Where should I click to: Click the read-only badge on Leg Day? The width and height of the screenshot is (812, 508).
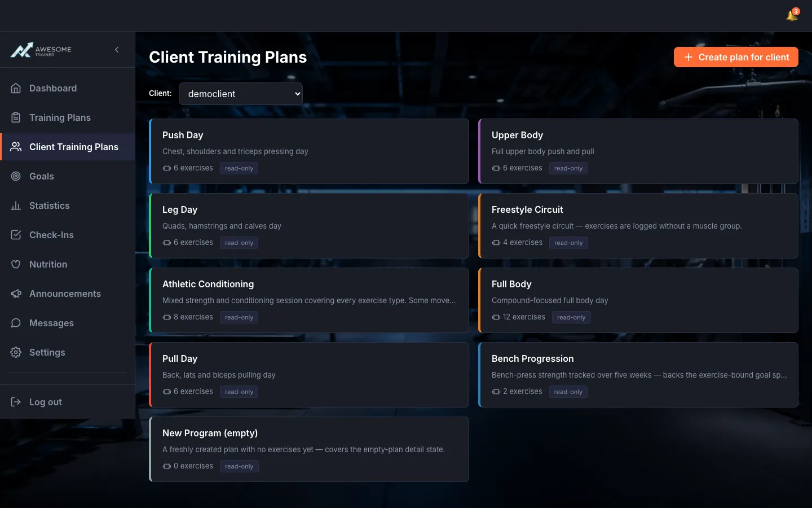point(239,243)
